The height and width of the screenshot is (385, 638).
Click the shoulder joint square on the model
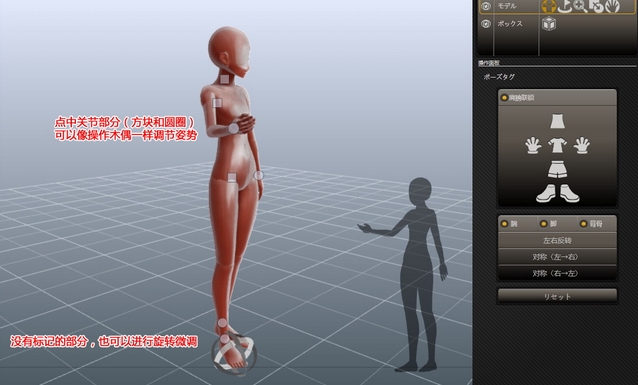pyautogui.click(x=217, y=103)
